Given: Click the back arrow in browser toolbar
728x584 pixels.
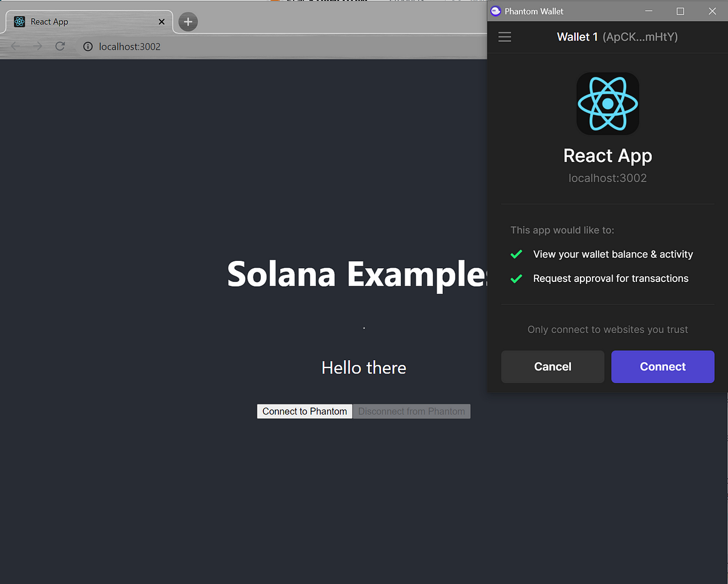Looking at the screenshot, I should [16, 46].
